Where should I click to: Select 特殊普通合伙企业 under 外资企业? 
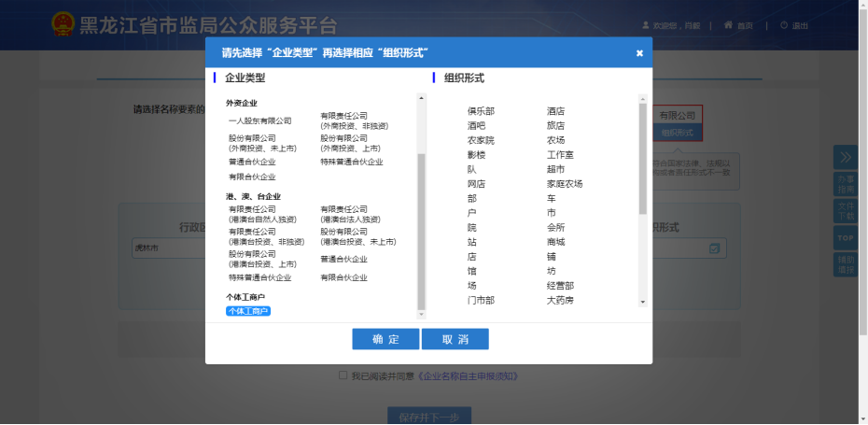pos(352,162)
